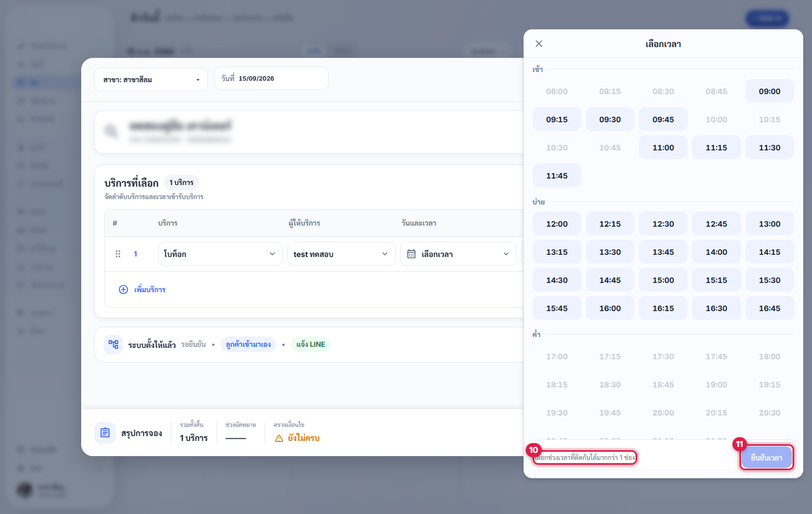
Task: Click the เลือกเวลา panel title
Action: 663,44
